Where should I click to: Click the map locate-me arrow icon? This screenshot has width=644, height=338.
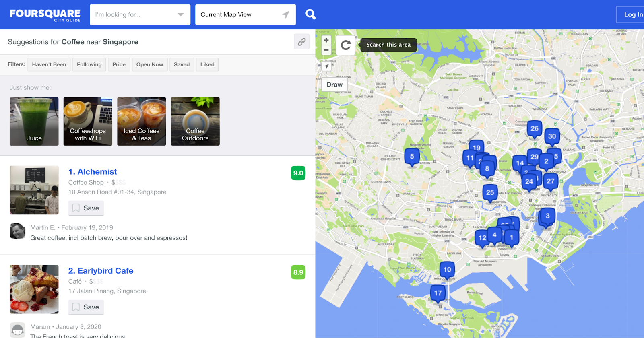[x=326, y=66]
